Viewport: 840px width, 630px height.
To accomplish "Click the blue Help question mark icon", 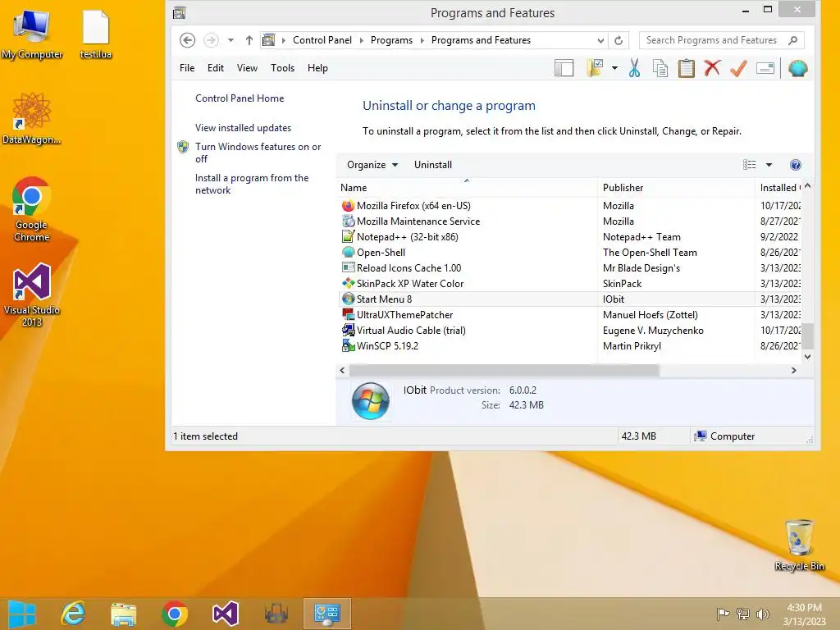I will click(x=796, y=164).
